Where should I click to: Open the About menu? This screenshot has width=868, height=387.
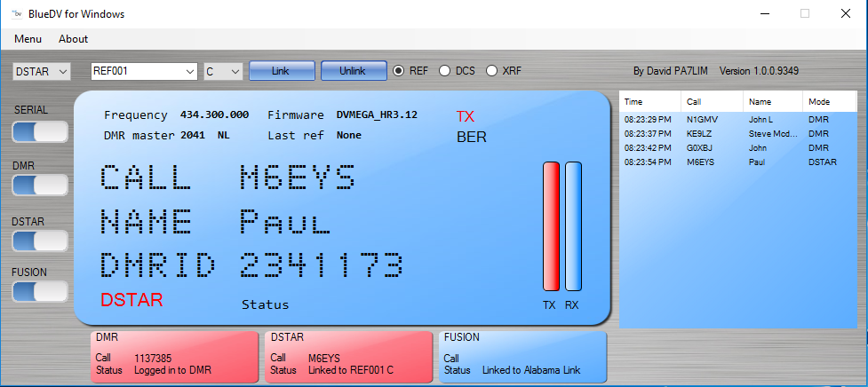pos(73,39)
